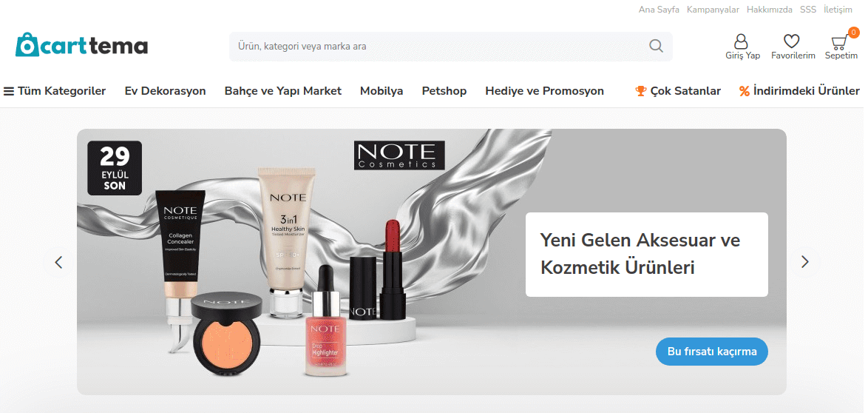Select the Ev Dekorasyon category

[x=165, y=91]
